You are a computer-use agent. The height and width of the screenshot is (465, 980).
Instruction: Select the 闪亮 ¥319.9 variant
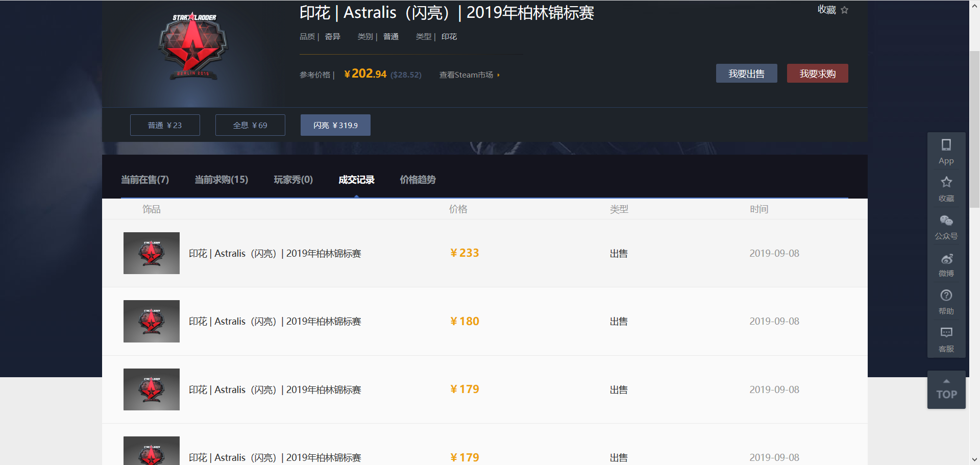(x=335, y=125)
